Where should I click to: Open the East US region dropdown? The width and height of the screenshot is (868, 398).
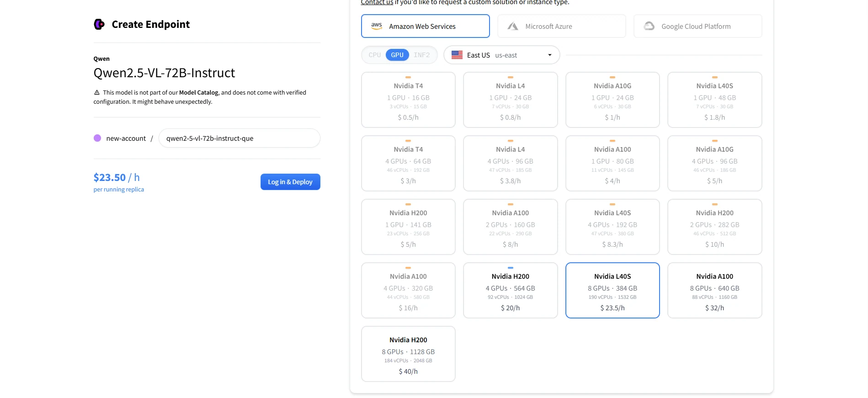pyautogui.click(x=501, y=55)
